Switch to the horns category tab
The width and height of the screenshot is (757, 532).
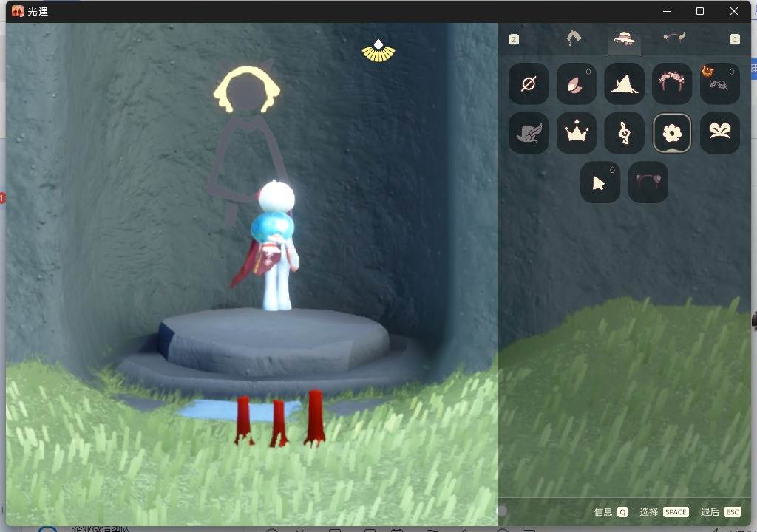pos(674,38)
